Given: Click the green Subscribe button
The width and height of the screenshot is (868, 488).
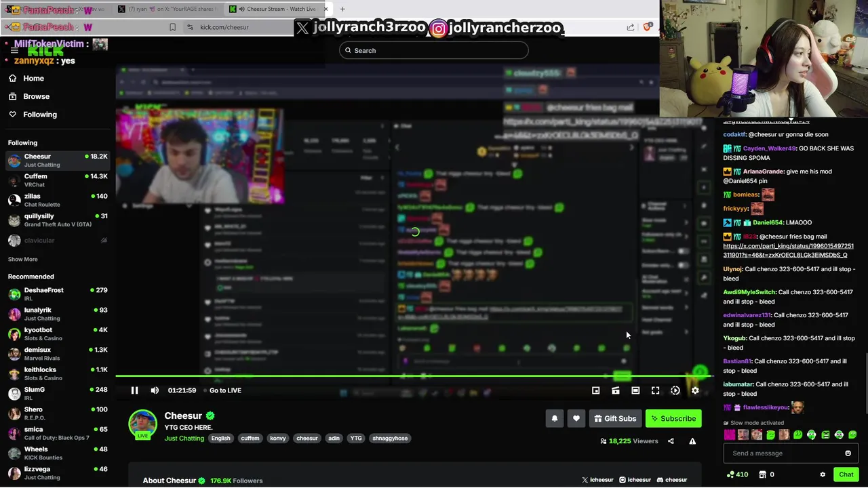Looking at the screenshot, I should click(673, 419).
